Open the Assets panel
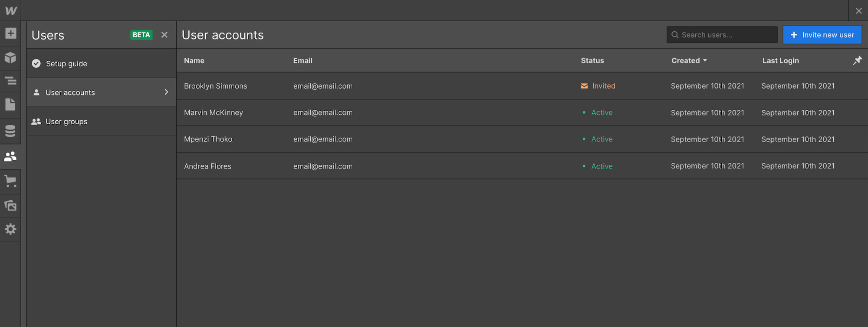Image resolution: width=868 pixels, height=327 pixels. tap(10, 205)
